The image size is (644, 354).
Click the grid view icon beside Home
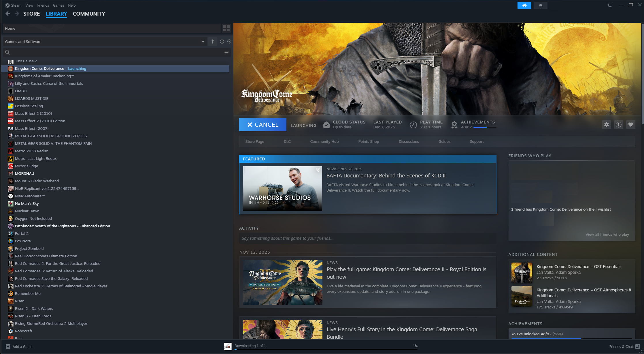[226, 28]
